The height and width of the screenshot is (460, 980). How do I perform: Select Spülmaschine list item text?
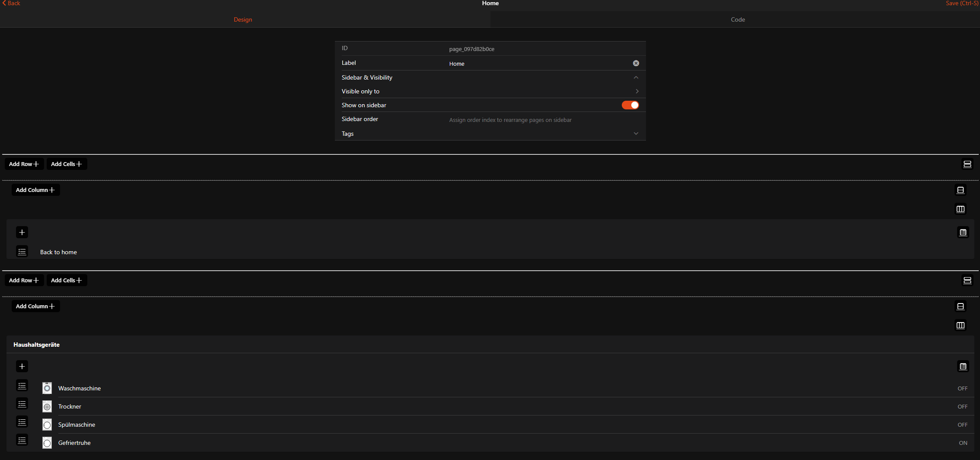coord(76,425)
